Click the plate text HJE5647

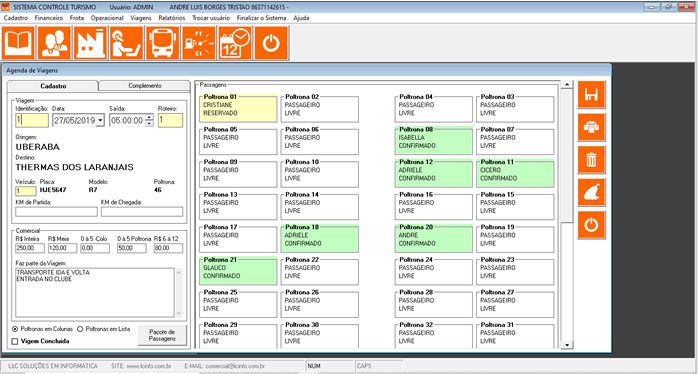pyautogui.click(x=53, y=190)
